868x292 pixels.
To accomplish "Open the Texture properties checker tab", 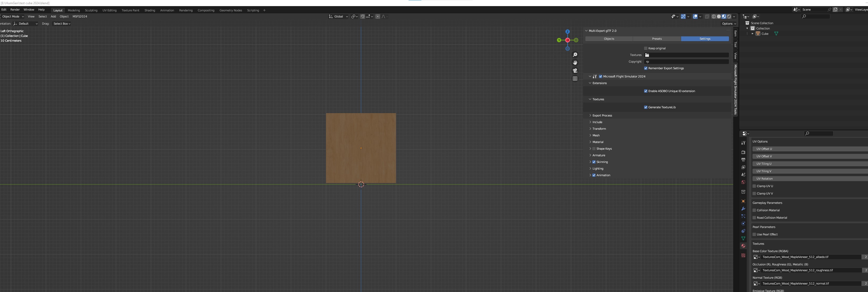I will pos(743,255).
